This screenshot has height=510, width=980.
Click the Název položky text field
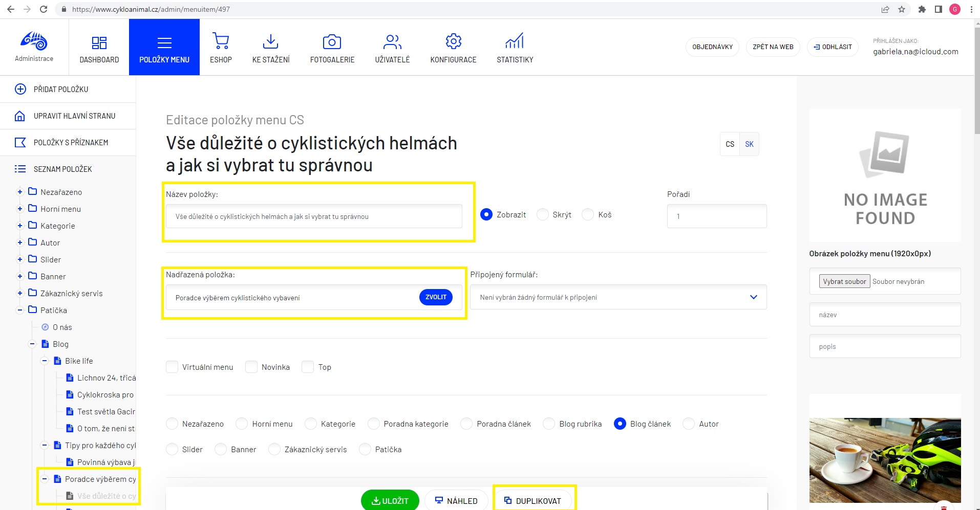[x=313, y=216]
